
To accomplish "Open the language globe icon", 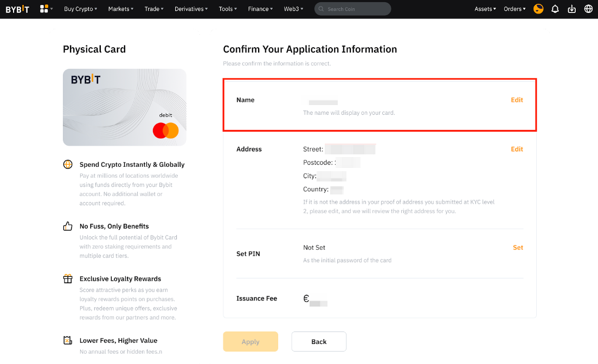I will click(x=588, y=9).
